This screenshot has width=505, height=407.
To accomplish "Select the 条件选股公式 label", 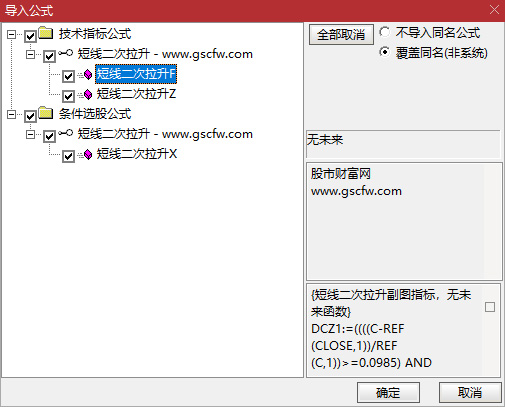I will tap(95, 114).
